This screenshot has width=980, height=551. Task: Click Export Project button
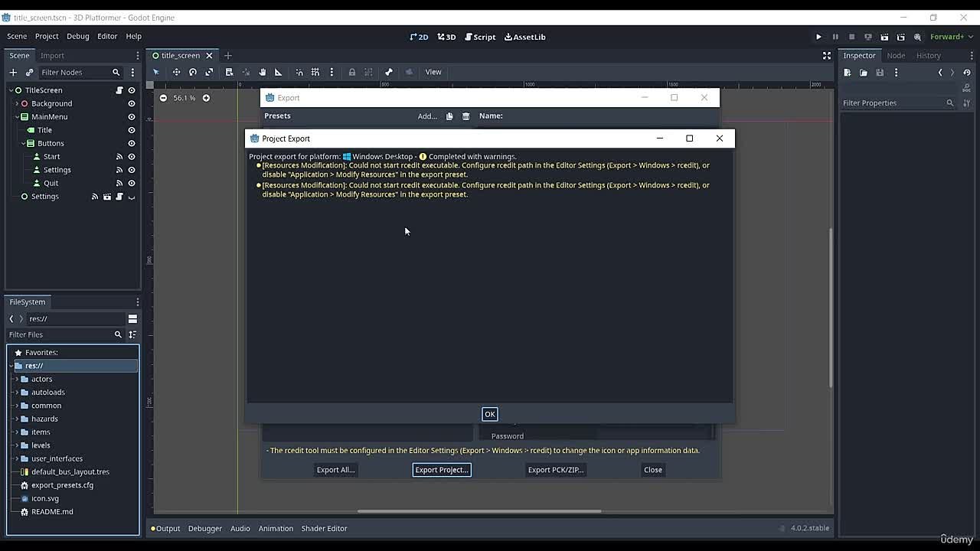441,470
